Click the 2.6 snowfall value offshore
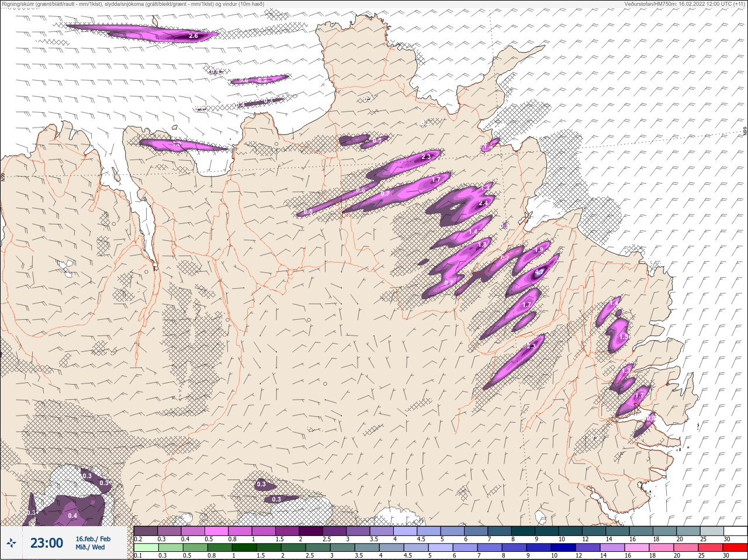 coord(194,36)
